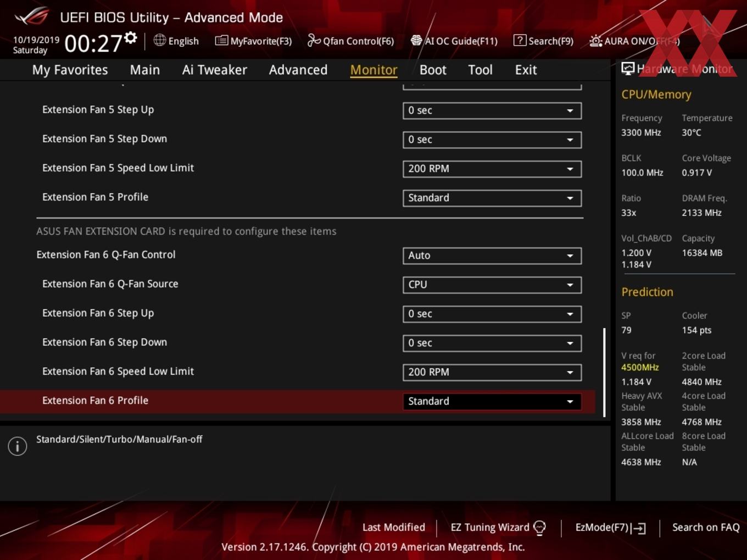Image resolution: width=747 pixels, height=560 pixels.
Task: Open the Boot tab
Action: tap(433, 70)
